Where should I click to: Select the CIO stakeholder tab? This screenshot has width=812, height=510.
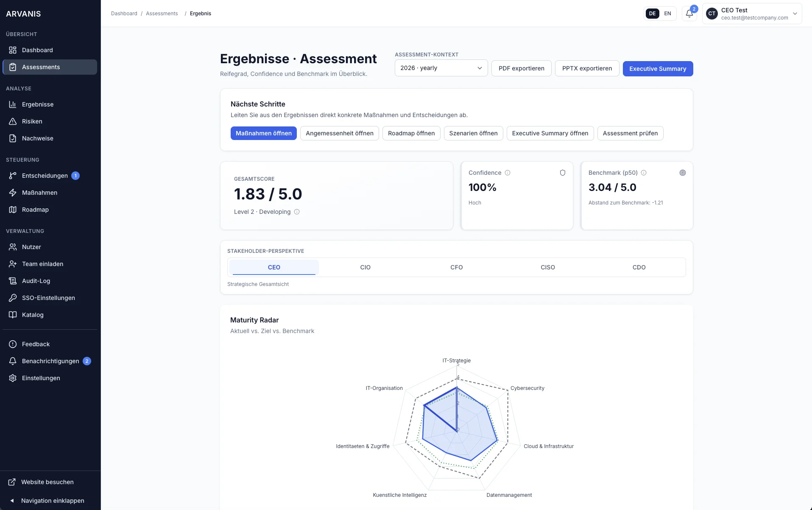[x=365, y=267]
